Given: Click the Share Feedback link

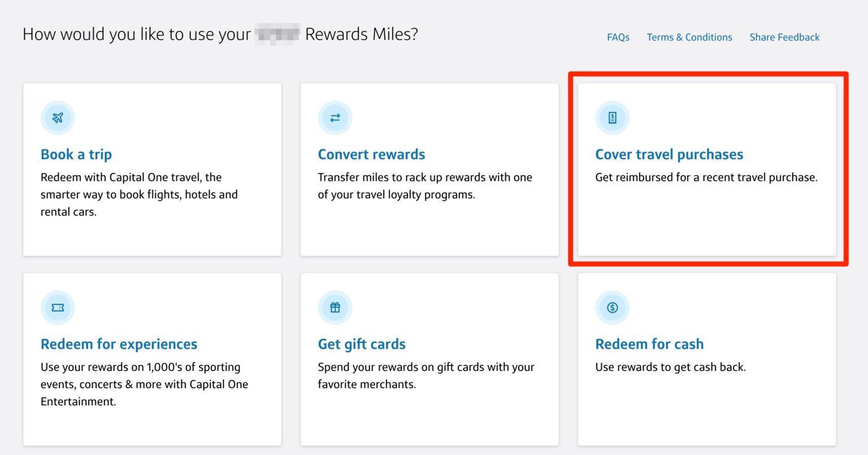Looking at the screenshot, I should click(784, 37).
